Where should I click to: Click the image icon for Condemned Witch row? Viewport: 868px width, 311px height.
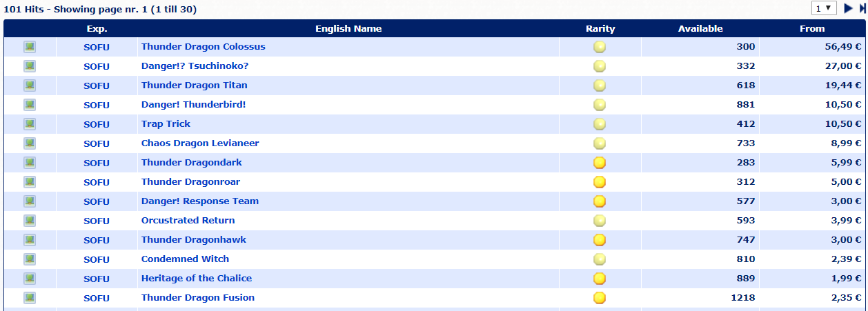(x=30, y=259)
